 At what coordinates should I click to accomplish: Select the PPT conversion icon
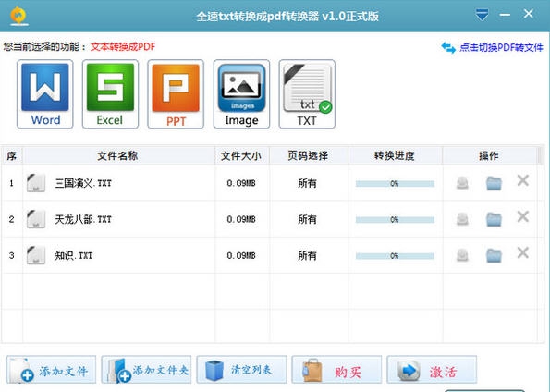(176, 94)
